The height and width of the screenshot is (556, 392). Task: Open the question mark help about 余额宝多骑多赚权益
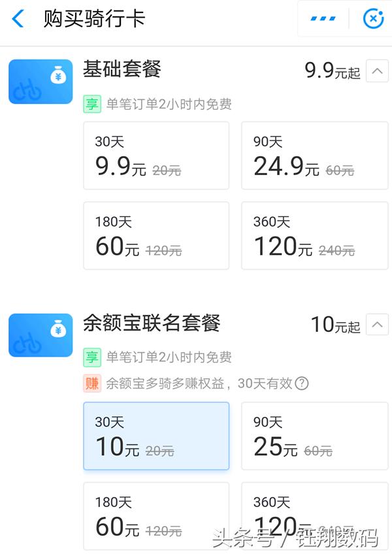[x=299, y=384]
